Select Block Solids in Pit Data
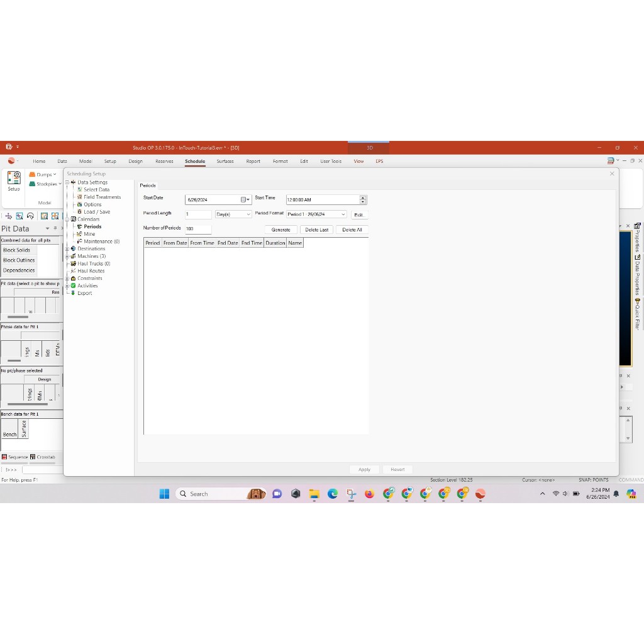644x644 pixels. (16, 250)
